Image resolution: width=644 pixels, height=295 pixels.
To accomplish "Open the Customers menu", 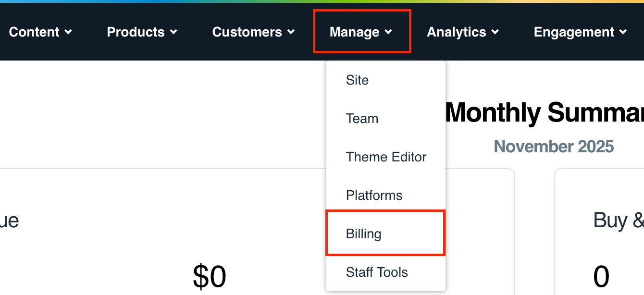I will 247,32.
